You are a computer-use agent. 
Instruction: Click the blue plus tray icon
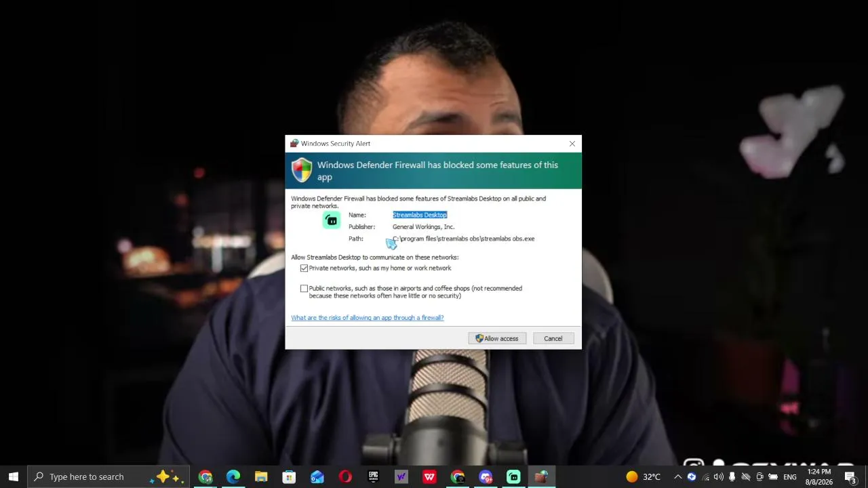(x=692, y=477)
